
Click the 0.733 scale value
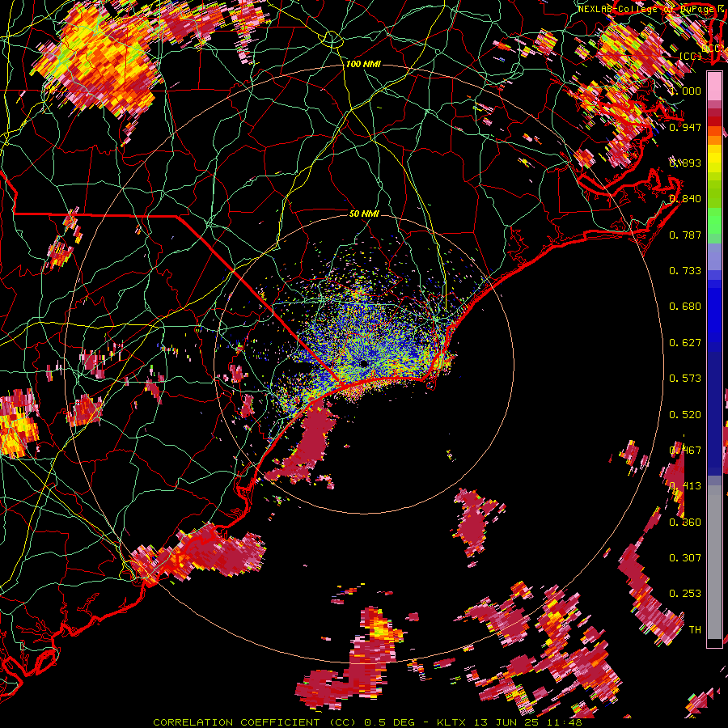coord(685,270)
